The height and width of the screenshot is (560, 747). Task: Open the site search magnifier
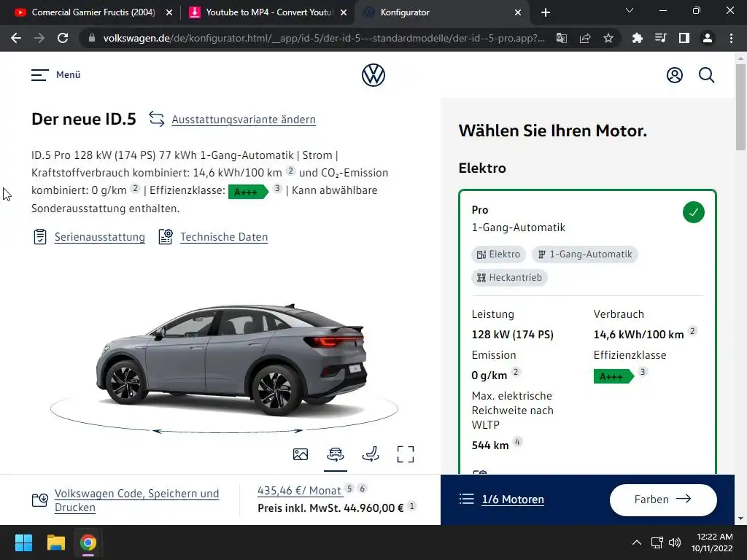(x=706, y=75)
